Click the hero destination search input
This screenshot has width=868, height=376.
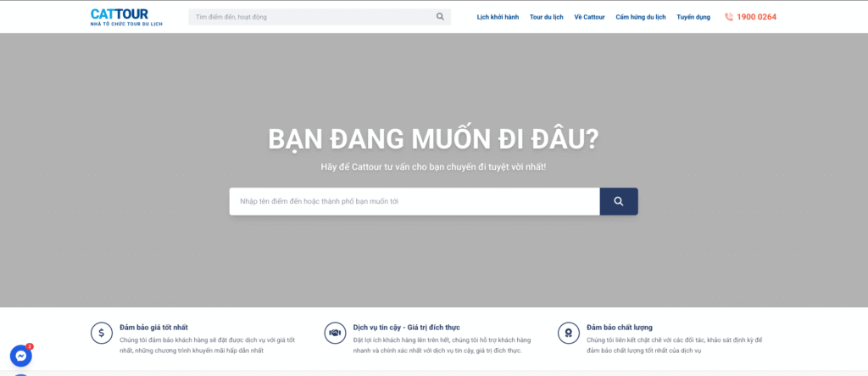pyautogui.click(x=415, y=201)
